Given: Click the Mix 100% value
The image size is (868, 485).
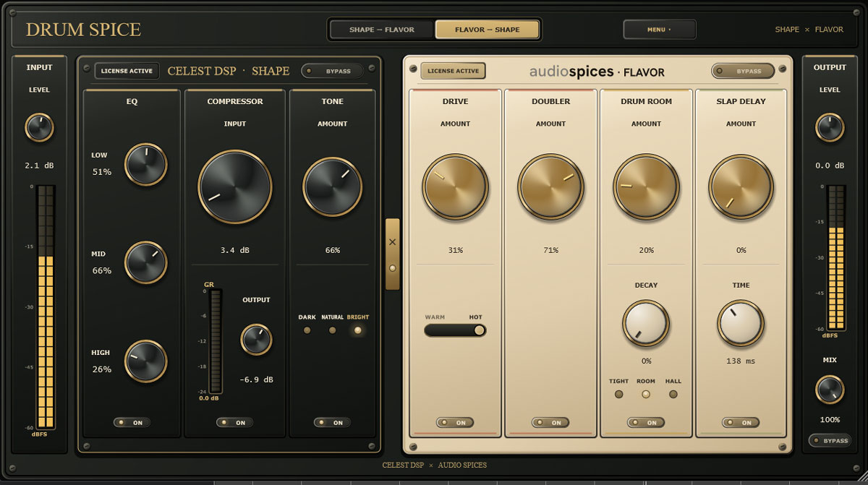Looking at the screenshot, I should 830,420.
